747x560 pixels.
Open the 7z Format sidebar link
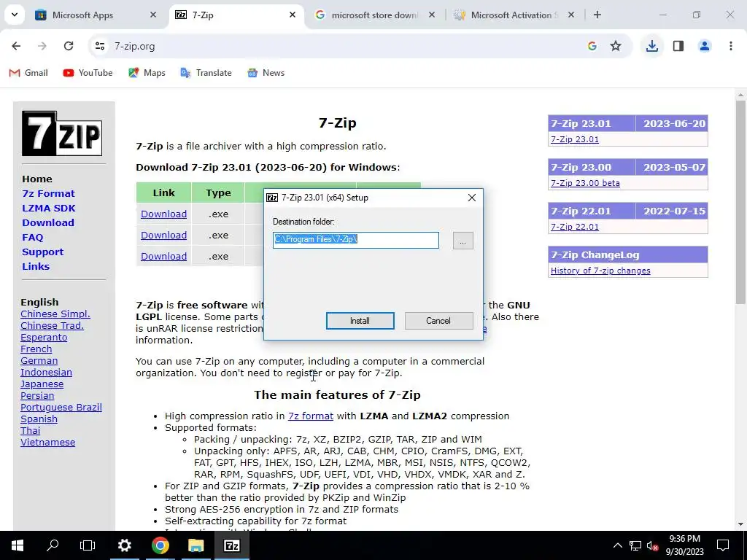[48, 194]
